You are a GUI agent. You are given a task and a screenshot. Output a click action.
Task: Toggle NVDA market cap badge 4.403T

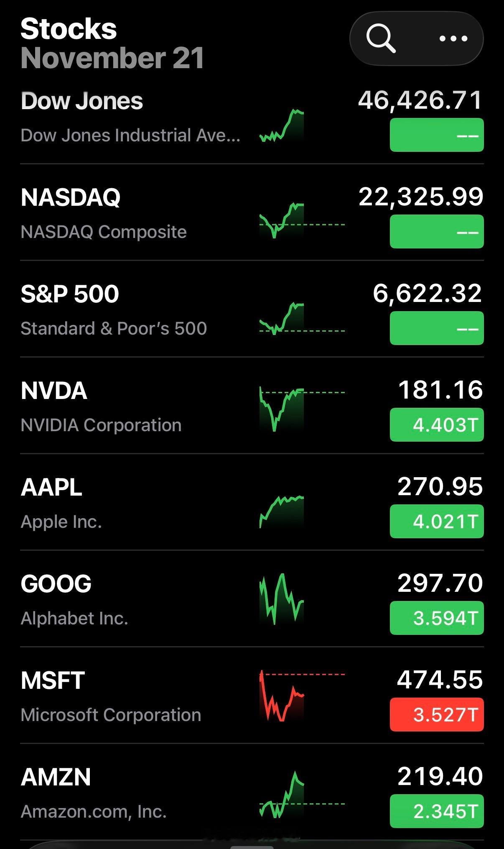[x=437, y=425]
